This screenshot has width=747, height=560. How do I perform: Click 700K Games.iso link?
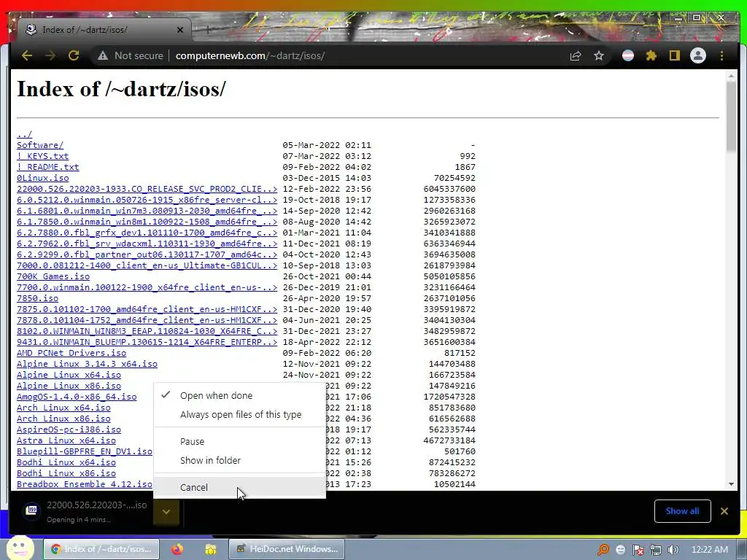point(53,276)
